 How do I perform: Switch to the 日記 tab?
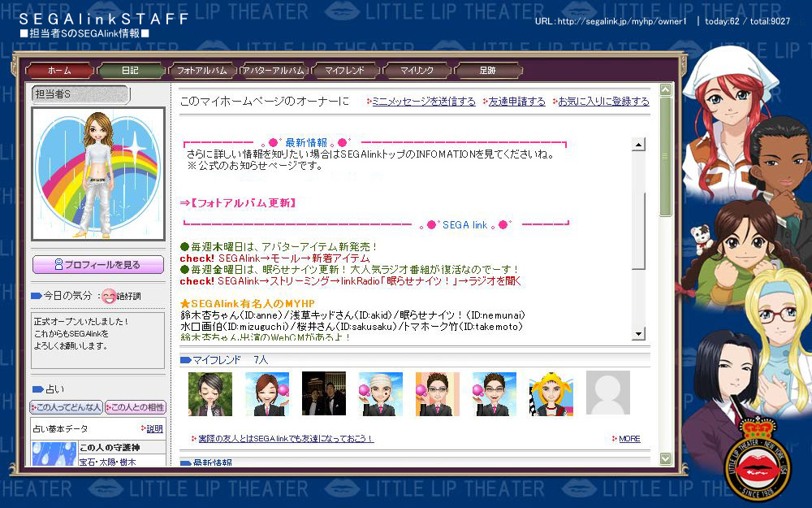pos(130,71)
